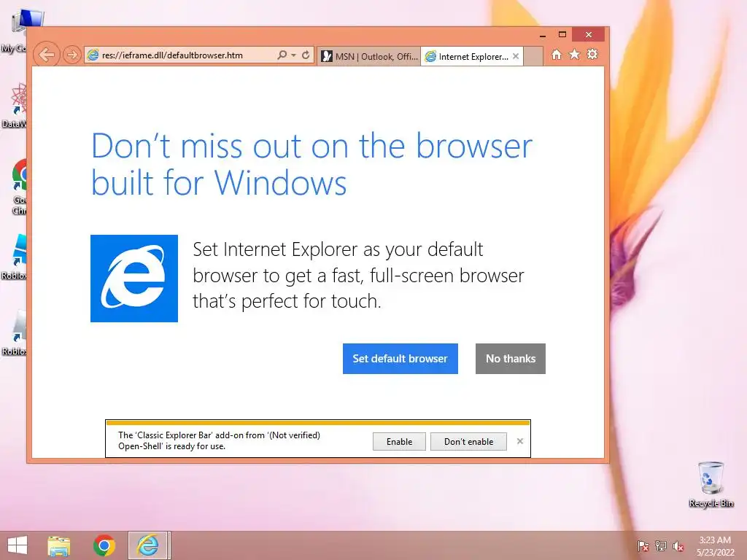Click Don't enable for the add-on
The width and height of the screenshot is (747, 560).
pyautogui.click(x=468, y=441)
